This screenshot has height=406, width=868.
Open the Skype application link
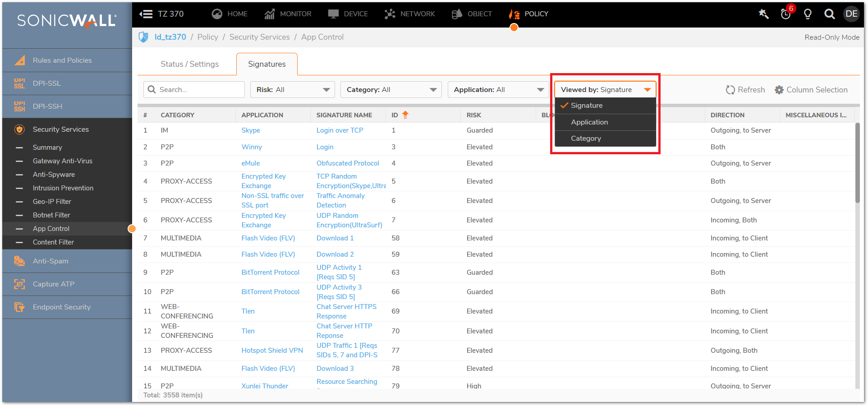click(251, 130)
